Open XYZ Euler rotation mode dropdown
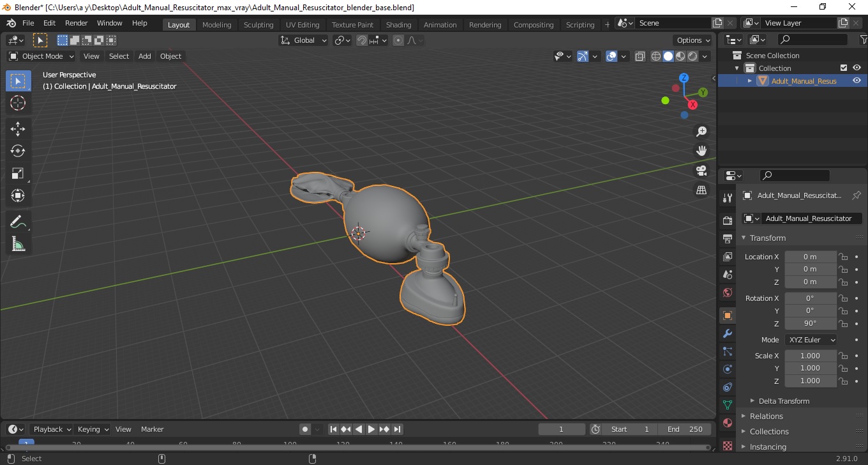The height and width of the screenshot is (465, 868). (811, 340)
